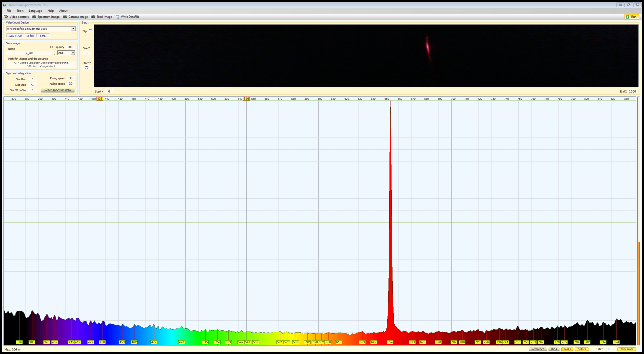Click the Reset spectrum data button
The height and width of the screenshot is (354, 644).
(57, 90)
